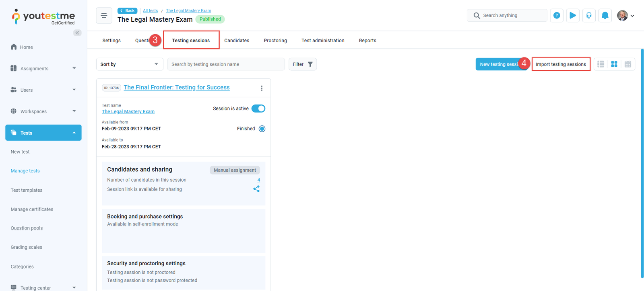Open the help question mark icon

click(x=557, y=16)
